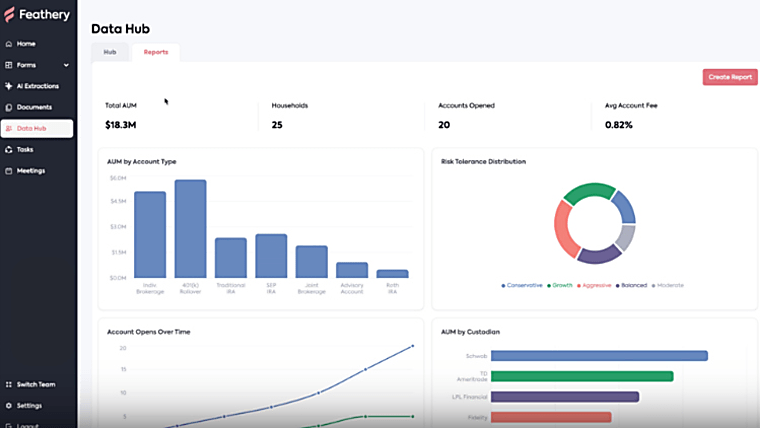Viewport: 760px width, 428px height.
Task: Click the Total AUM value $18.3M
Action: tap(121, 125)
